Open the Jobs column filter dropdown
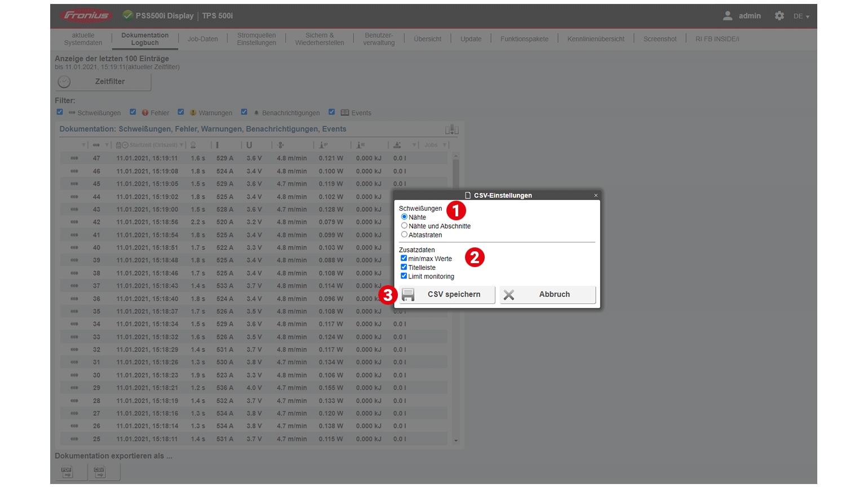The image size is (868, 488). [444, 145]
